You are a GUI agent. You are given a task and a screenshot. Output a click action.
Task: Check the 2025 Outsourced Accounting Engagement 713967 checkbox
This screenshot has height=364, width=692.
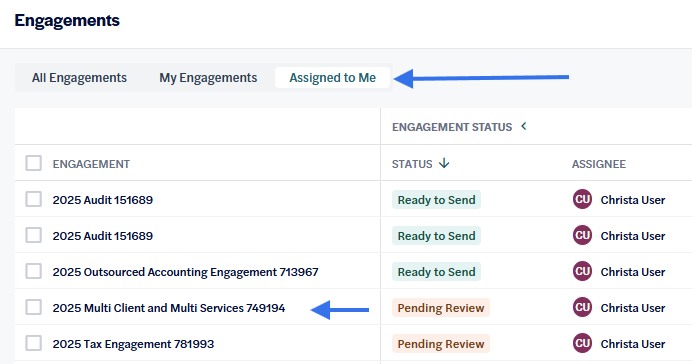pos(34,271)
